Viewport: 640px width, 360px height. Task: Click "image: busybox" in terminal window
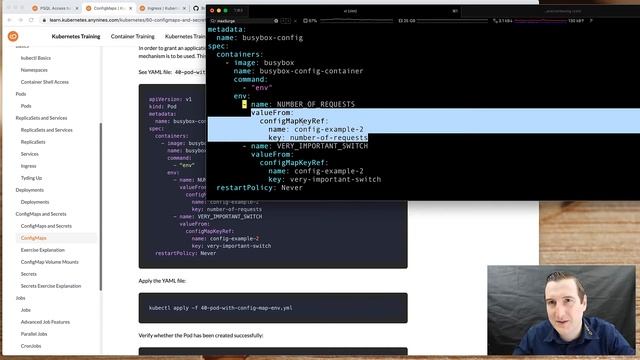pos(264,63)
